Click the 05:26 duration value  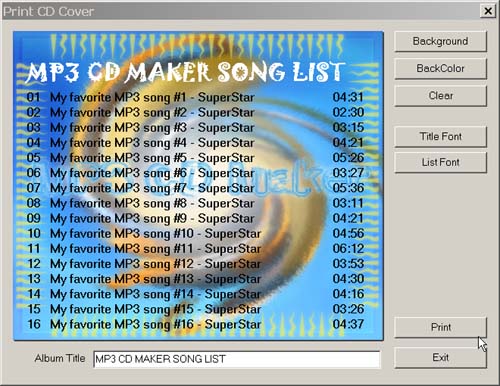pos(348,158)
